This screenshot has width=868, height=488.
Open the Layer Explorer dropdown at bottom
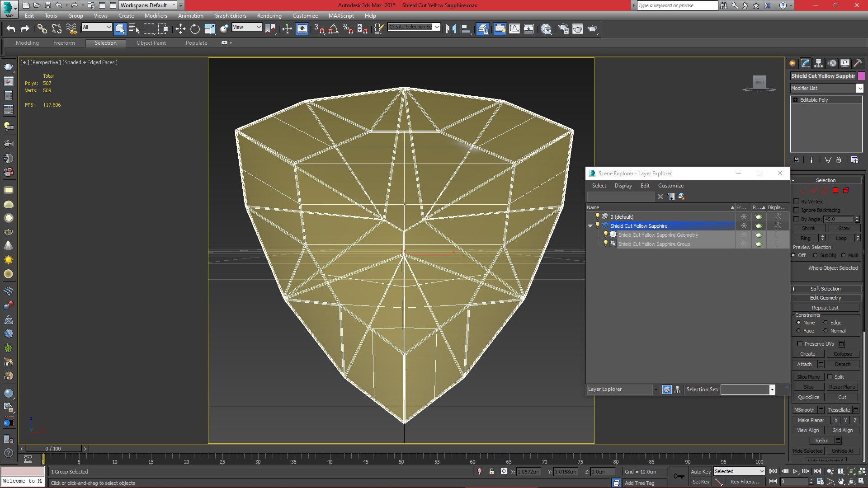[x=623, y=389]
